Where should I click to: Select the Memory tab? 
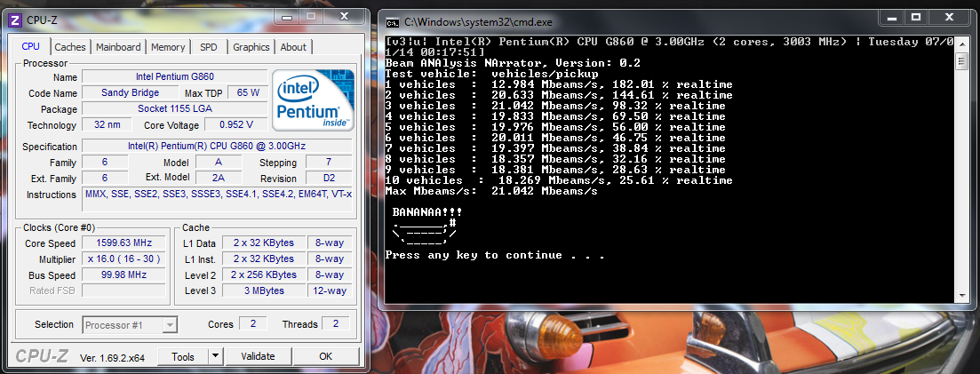(168, 47)
